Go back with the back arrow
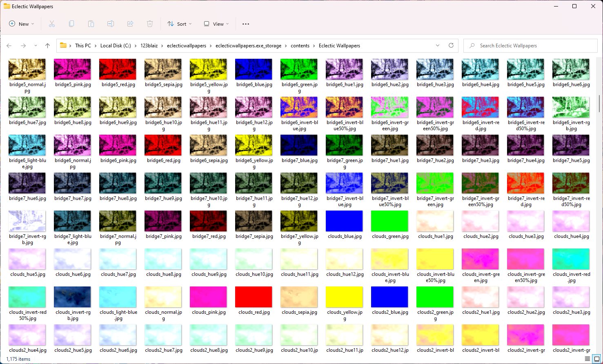 pyautogui.click(x=9, y=46)
